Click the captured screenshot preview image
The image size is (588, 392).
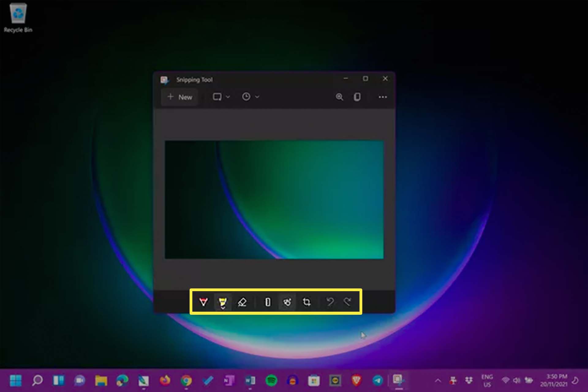click(274, 200)
